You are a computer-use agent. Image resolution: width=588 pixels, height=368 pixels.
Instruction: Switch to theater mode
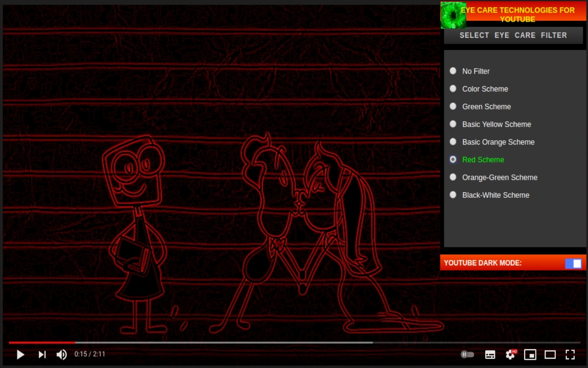pos(550,354)
